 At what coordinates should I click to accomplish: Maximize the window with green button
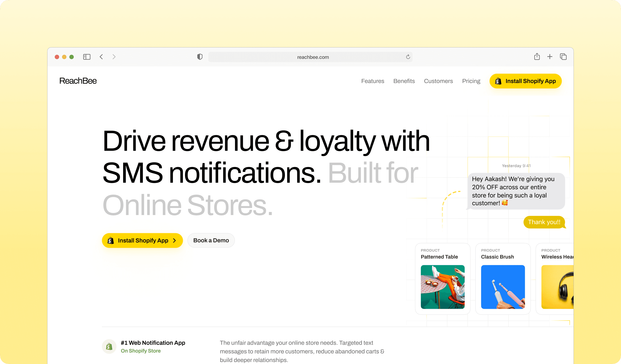(72, 57)
